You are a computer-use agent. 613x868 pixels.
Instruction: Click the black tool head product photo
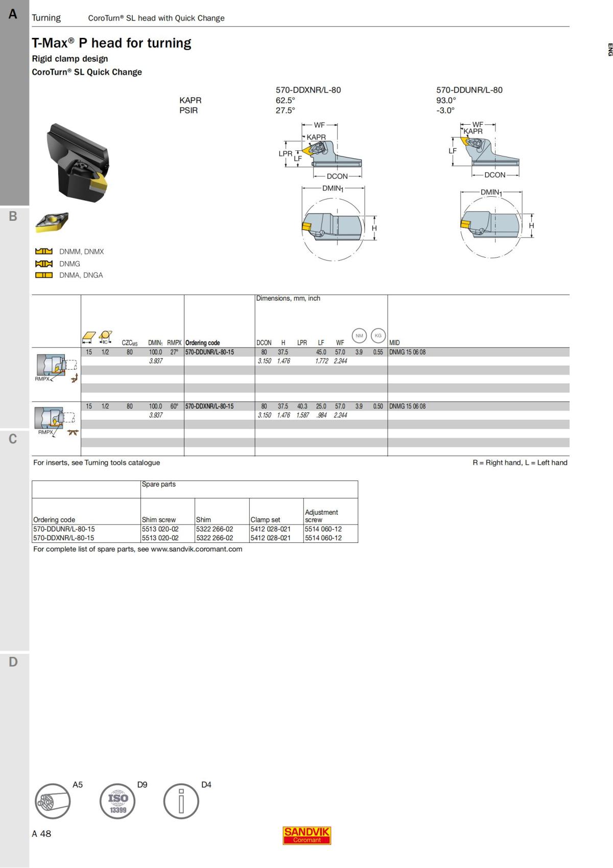[x=78, y=162]
